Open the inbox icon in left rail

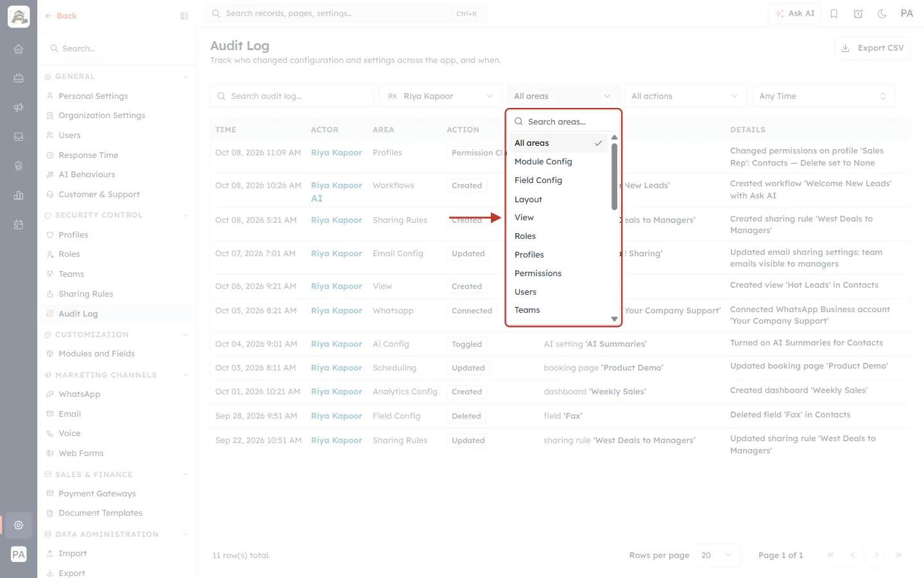19,137
